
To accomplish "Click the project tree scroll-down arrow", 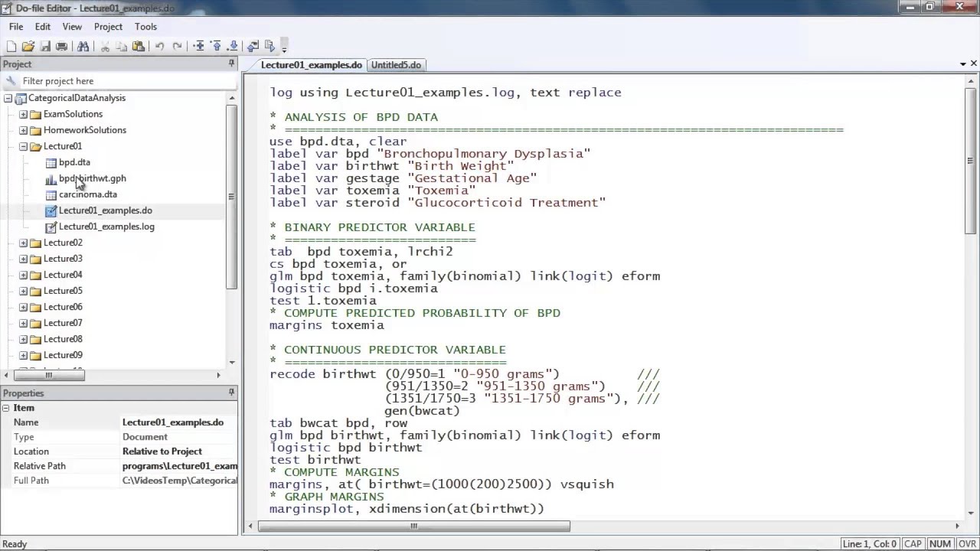I will pyautogui.click(x=231, y=363).
